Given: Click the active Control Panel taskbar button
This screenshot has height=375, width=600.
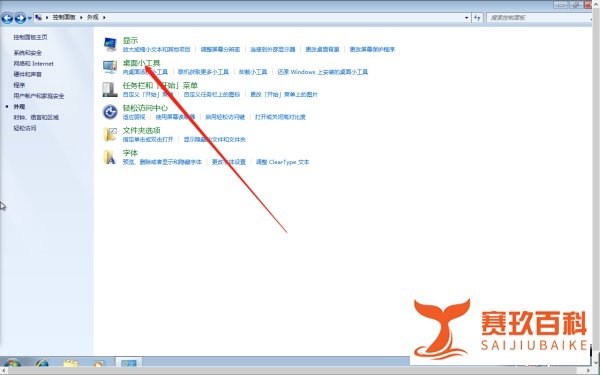Looking at the screenshot, I should 129,362.
